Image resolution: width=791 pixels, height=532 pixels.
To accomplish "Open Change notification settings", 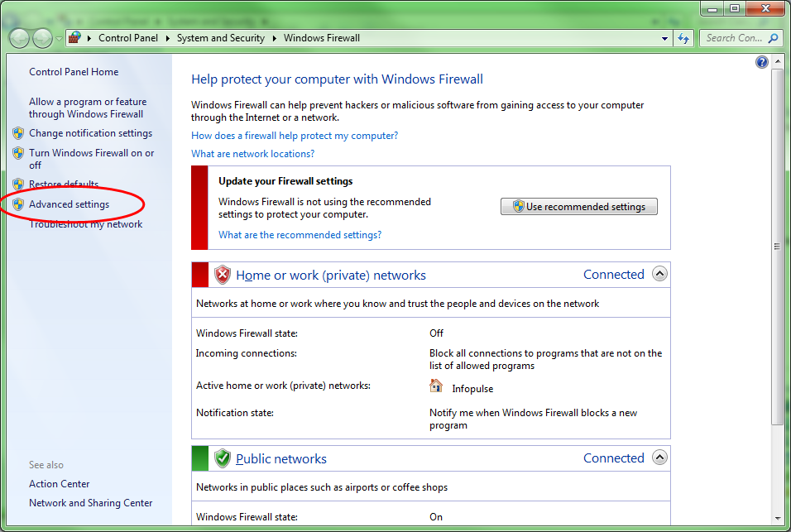I will coord(90,133).
